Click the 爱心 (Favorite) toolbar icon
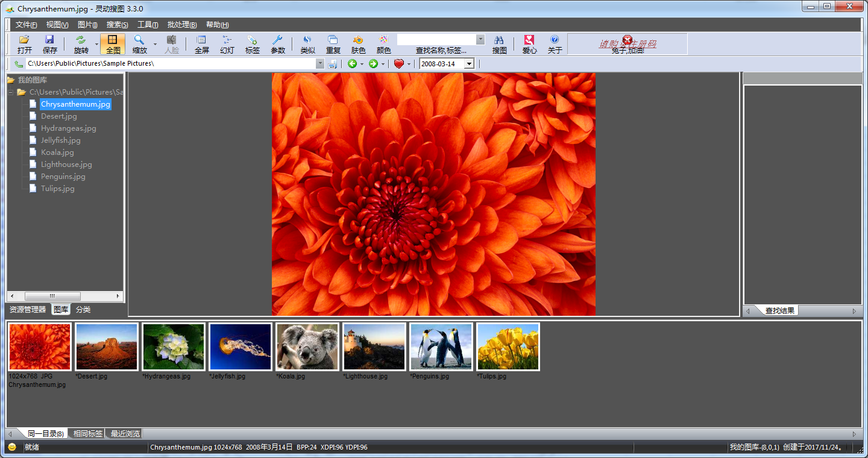This screenshot has width=868, height=458. point(529,44)
